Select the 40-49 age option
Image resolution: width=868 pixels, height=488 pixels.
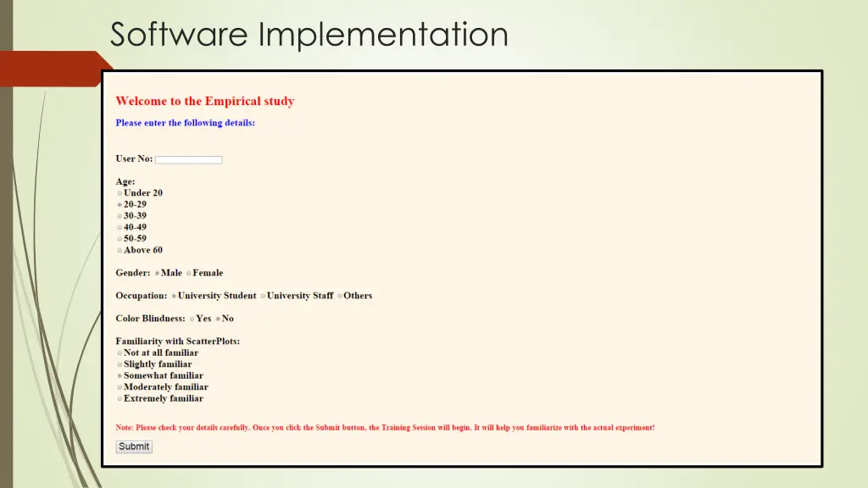(120, 227)
